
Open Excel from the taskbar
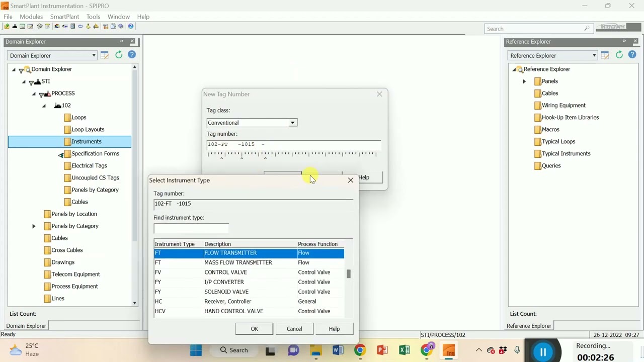404,350
